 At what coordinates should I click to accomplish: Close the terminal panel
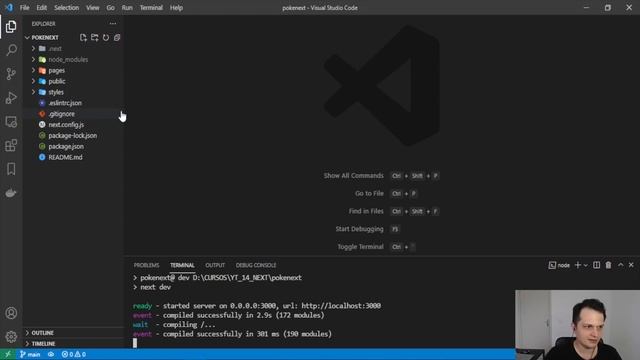(x=631, y=265)
